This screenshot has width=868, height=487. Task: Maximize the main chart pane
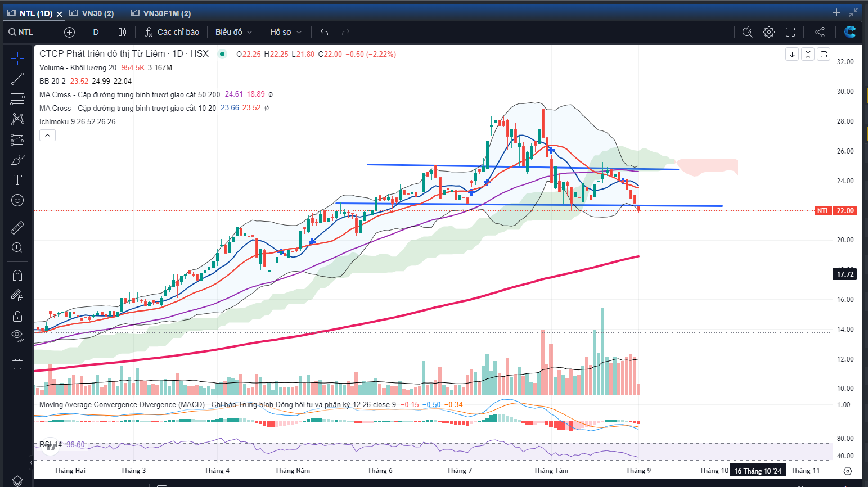824,54
